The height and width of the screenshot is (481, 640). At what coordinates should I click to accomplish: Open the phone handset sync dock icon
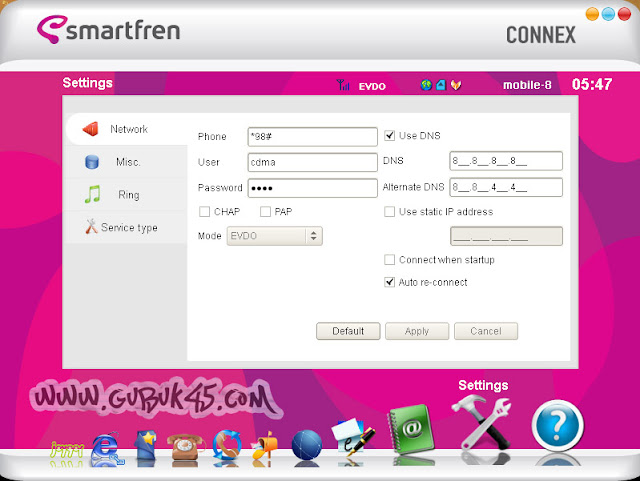pos(227,445)
